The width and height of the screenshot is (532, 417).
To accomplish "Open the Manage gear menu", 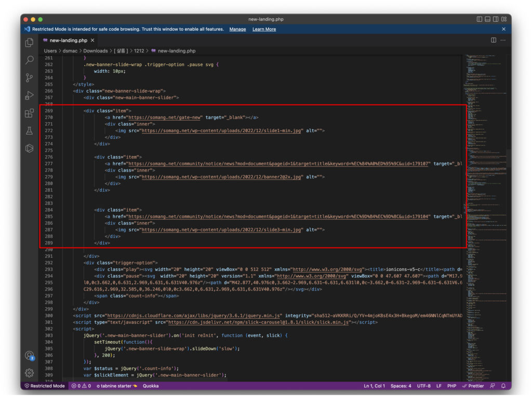I will [30, 373].
